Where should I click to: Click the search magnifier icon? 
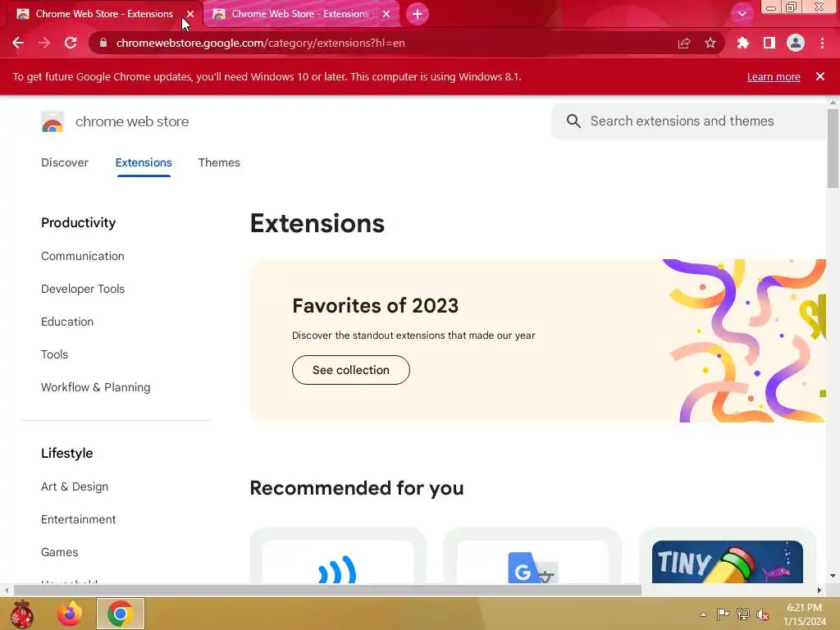click(x=573, y=121)
